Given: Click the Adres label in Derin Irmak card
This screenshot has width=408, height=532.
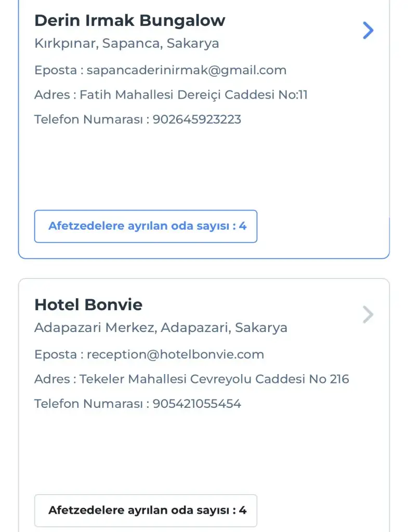Looking at the screenshot, I should coord(52,95).
